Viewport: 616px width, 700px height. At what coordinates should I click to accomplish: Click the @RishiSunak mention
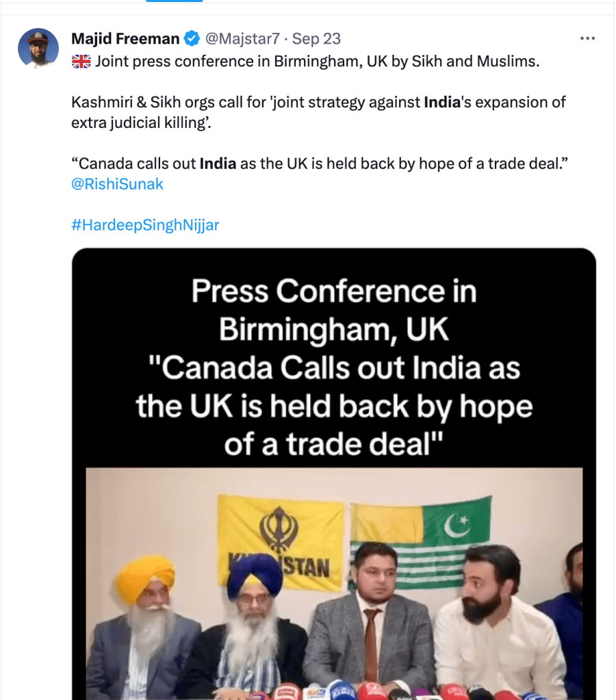pyautogui.click(x=118, y=184)
